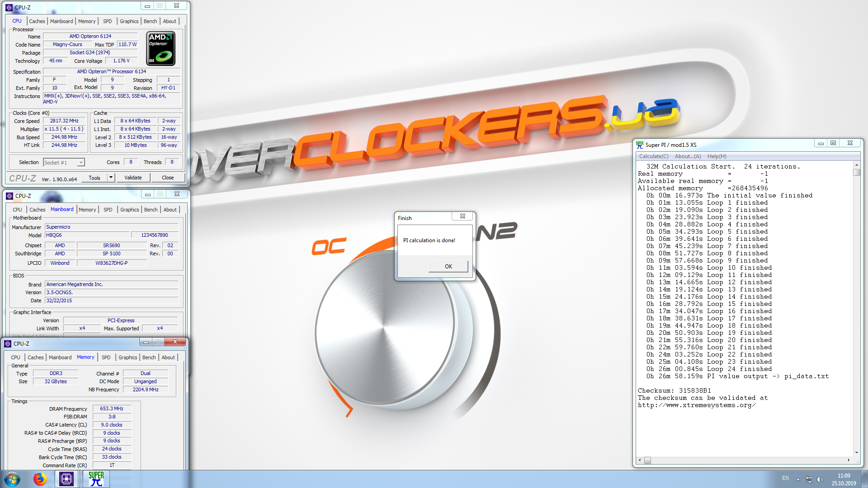Screen dimensions: 868x488
Task: Open About tab in top CPU-Z
Action: 170,21
